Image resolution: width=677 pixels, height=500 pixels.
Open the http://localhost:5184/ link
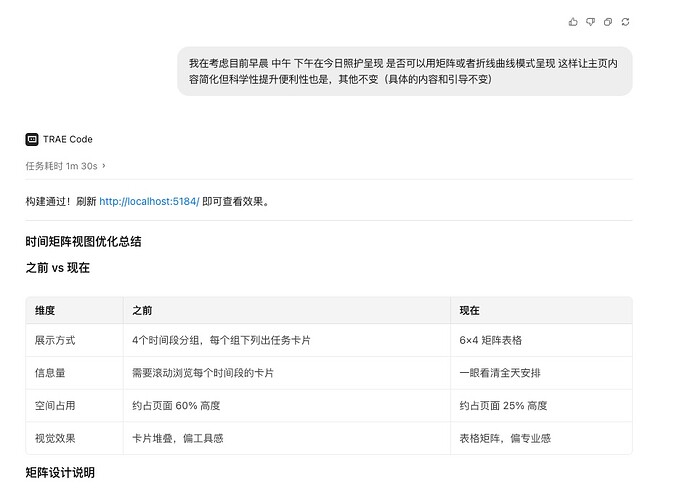point(149,202)
